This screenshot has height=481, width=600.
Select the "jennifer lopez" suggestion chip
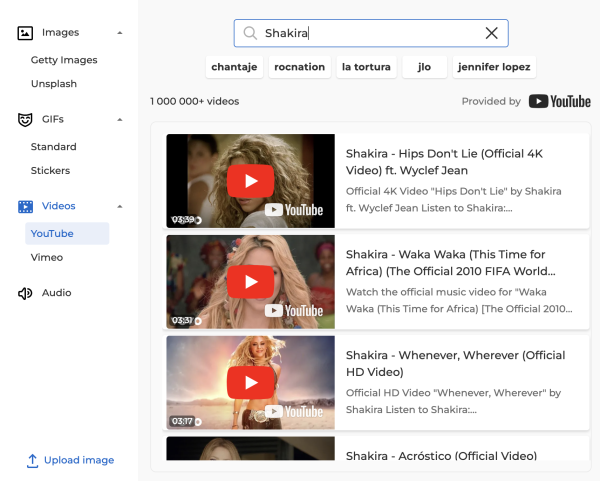tap(494, 67)
